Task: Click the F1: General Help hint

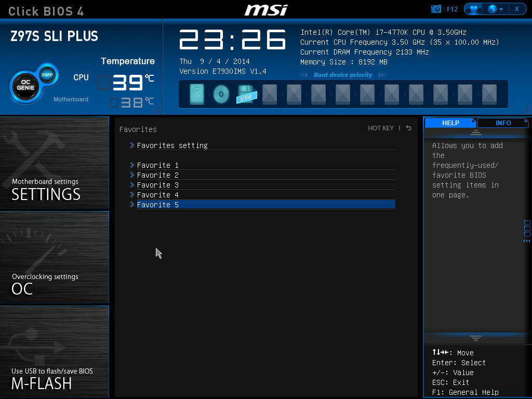Action: coord(465,392)
